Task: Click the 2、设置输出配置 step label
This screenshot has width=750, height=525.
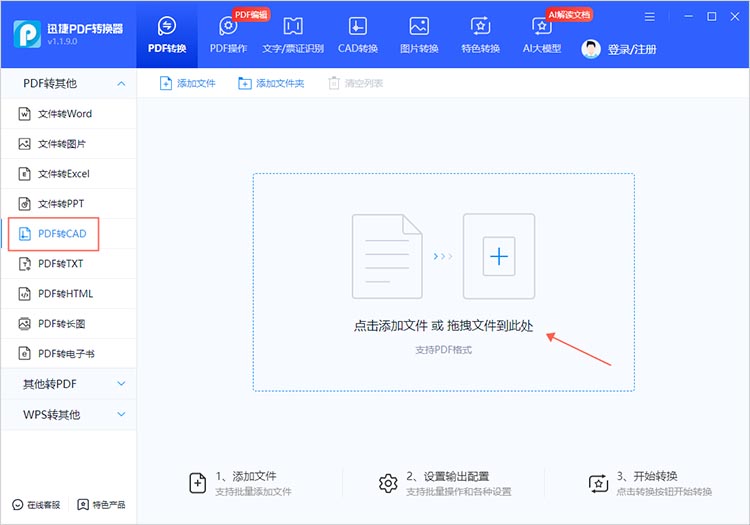Action: pyautogui.click(x=448, y=476)
